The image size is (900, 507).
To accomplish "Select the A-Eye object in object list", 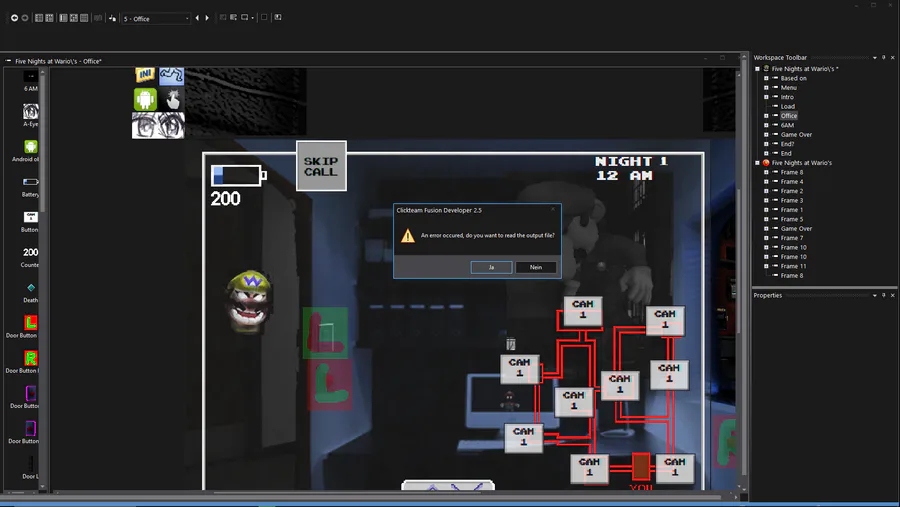I will click(30, 115).
